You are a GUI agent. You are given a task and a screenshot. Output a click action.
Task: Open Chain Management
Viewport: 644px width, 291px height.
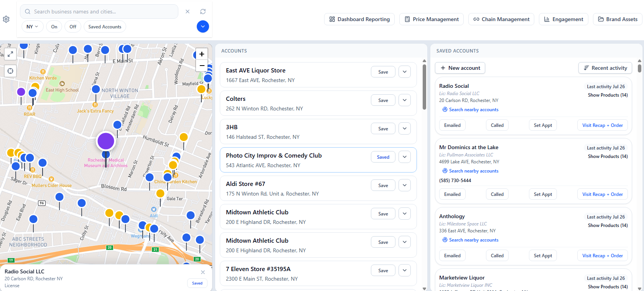[501, 19]
